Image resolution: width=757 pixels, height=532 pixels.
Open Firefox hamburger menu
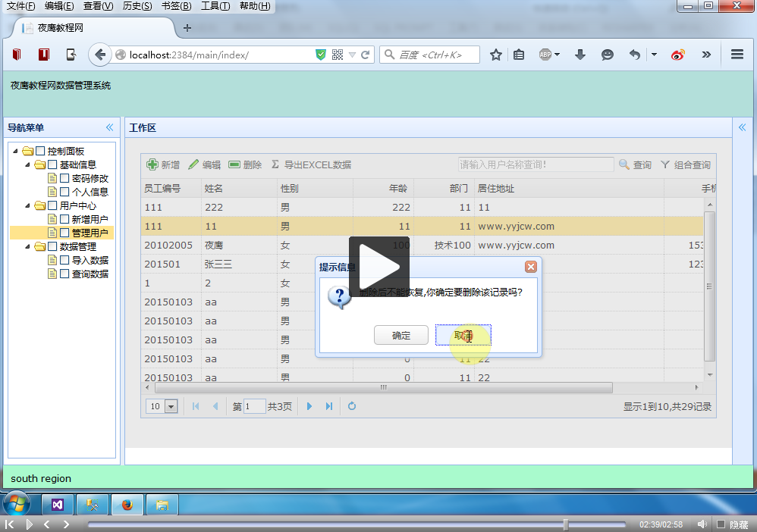pyautogui.click(x=737, y=55)
